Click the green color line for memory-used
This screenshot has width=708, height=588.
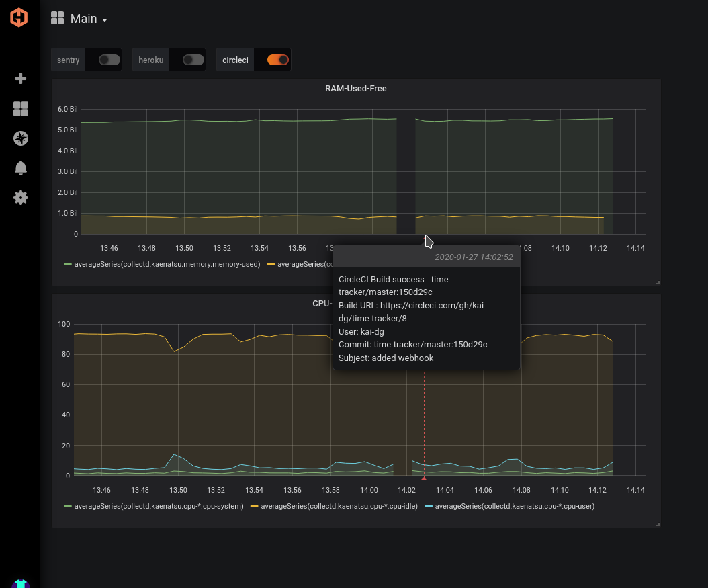(67, 265)
